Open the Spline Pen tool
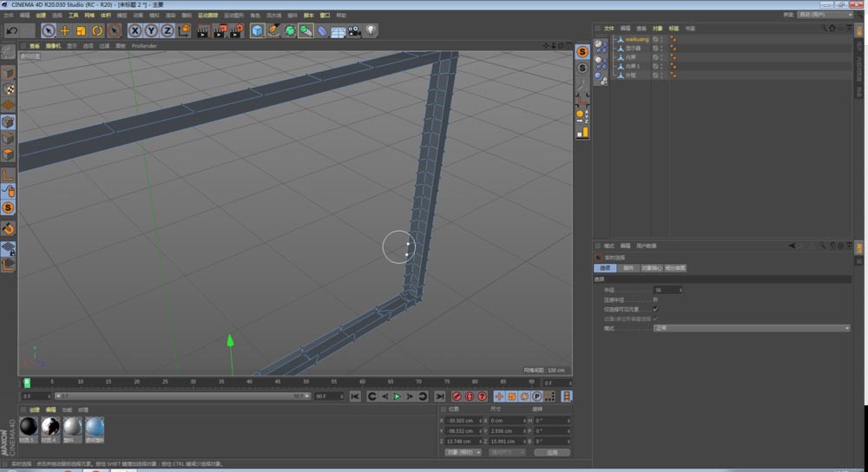The width and height of the screenshot is (868, 472). tap(273, 30)
